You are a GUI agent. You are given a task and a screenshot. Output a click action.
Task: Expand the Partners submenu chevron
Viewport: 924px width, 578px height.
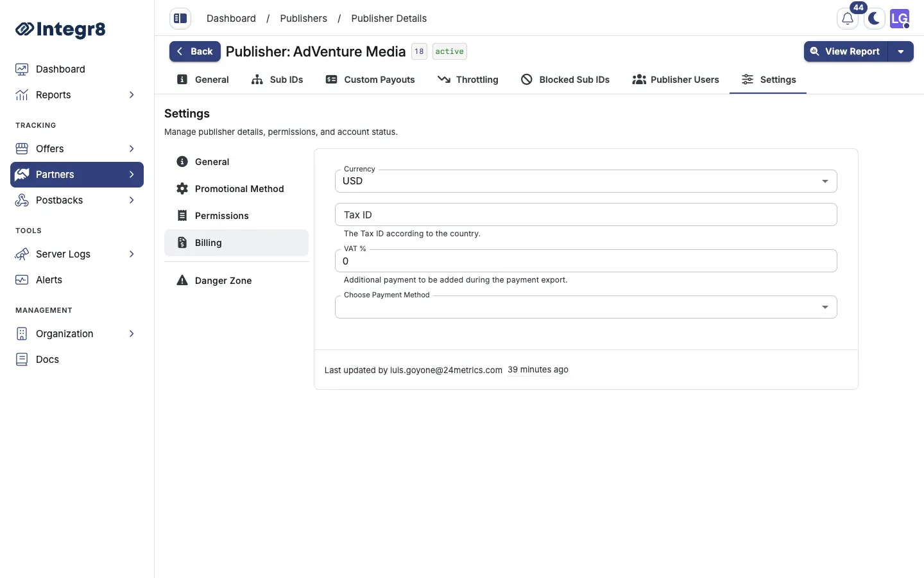point(132,175)
